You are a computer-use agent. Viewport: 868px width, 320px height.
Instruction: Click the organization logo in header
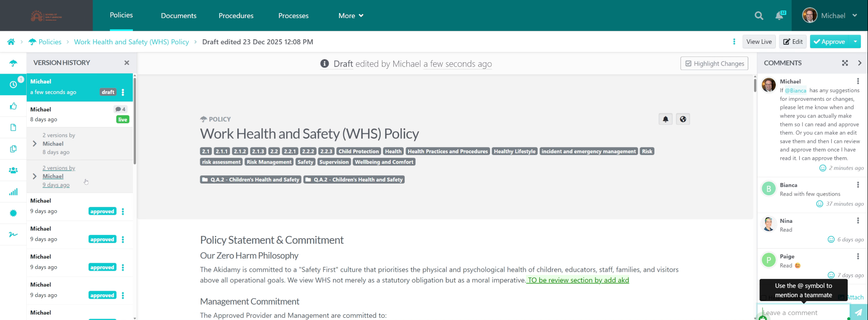click(46, 16)
